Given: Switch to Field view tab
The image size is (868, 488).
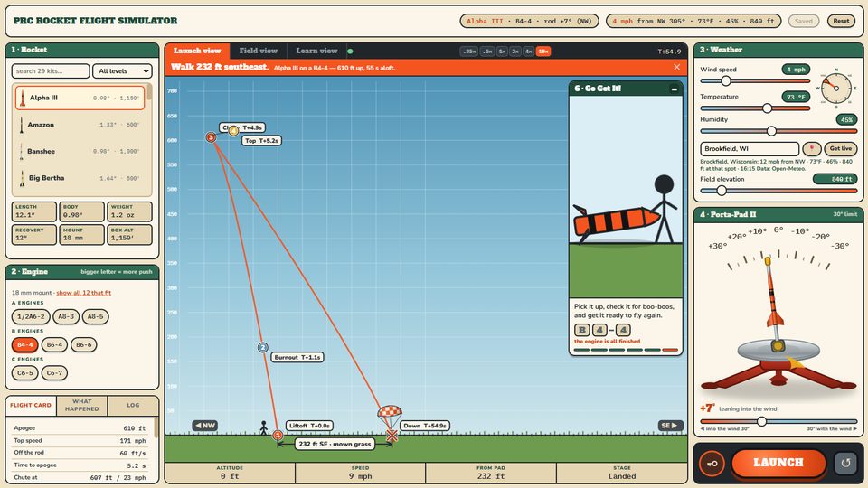Looking at the screenshot, I should coord(258,51).
